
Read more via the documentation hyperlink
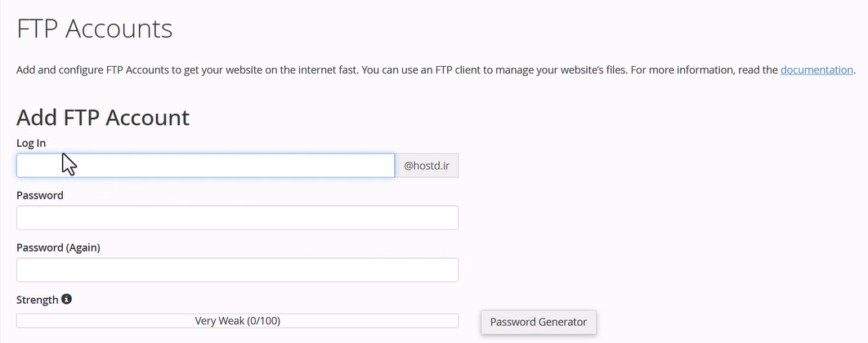click(817, 70)
